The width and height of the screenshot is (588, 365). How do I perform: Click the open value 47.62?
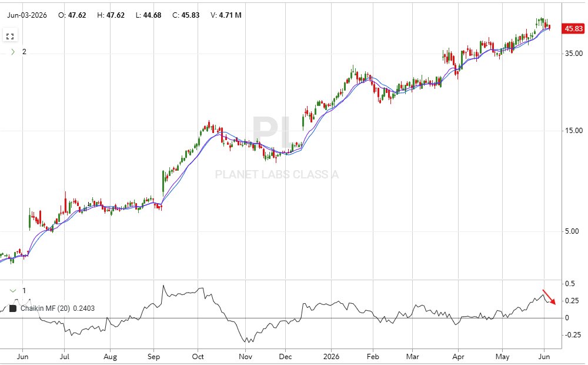(77, 15)
